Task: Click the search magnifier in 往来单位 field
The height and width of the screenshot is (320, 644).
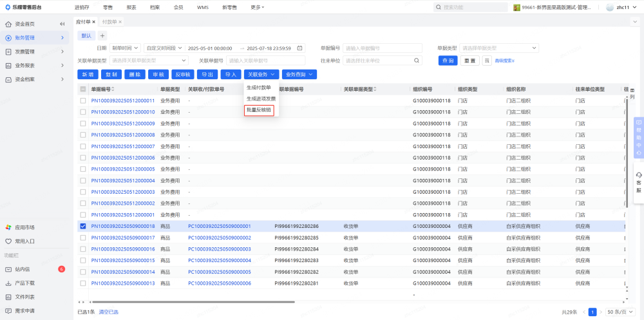Action: point(417,61)
